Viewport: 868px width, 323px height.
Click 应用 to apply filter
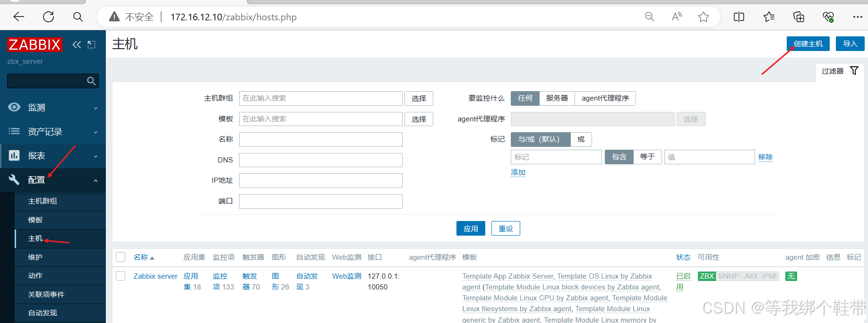coord(471,229)
